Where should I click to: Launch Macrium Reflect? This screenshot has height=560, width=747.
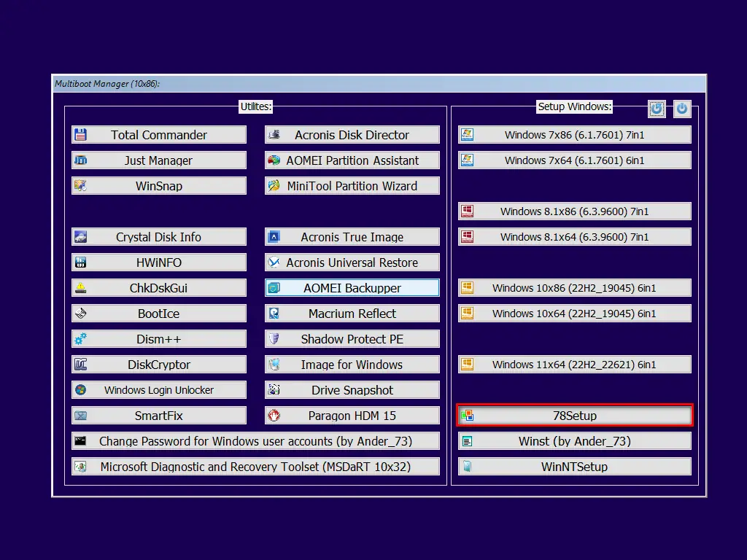click(x=352, y=313)
